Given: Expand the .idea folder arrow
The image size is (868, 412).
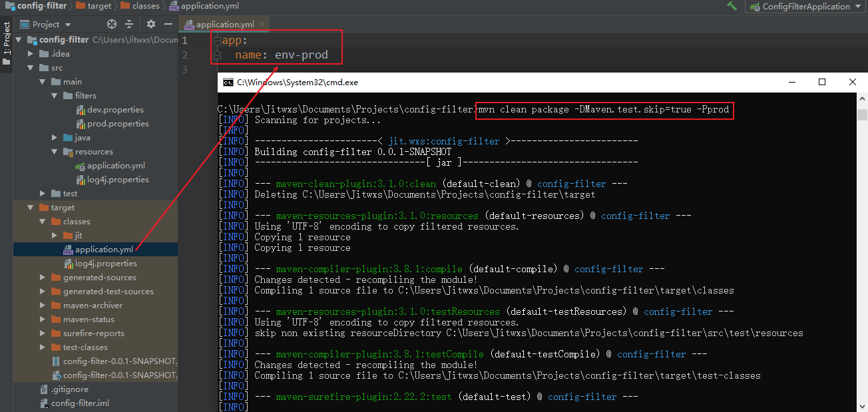Looking at the screenshot, I should point(31,54).
